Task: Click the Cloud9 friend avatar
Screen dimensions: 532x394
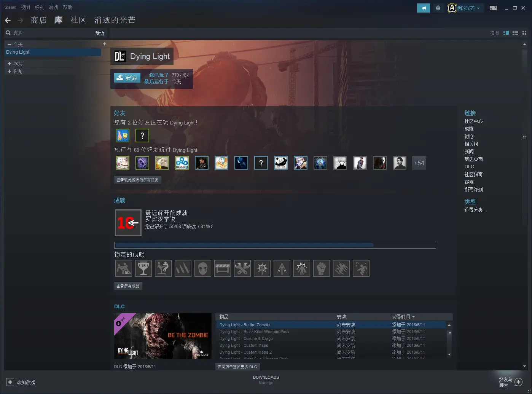Action: click(182, 163)
